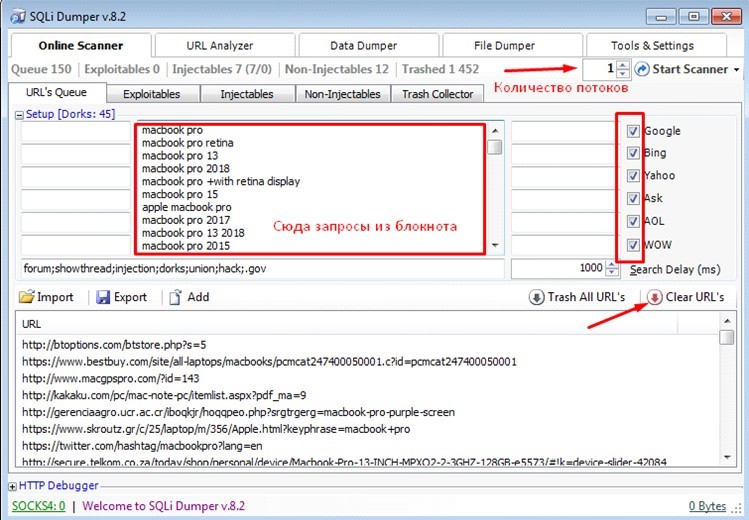Image resolution: width=749 pixels, height=520 pixels.
Task: Increase the thread count stepper
Action: click(x=623, y=65)
